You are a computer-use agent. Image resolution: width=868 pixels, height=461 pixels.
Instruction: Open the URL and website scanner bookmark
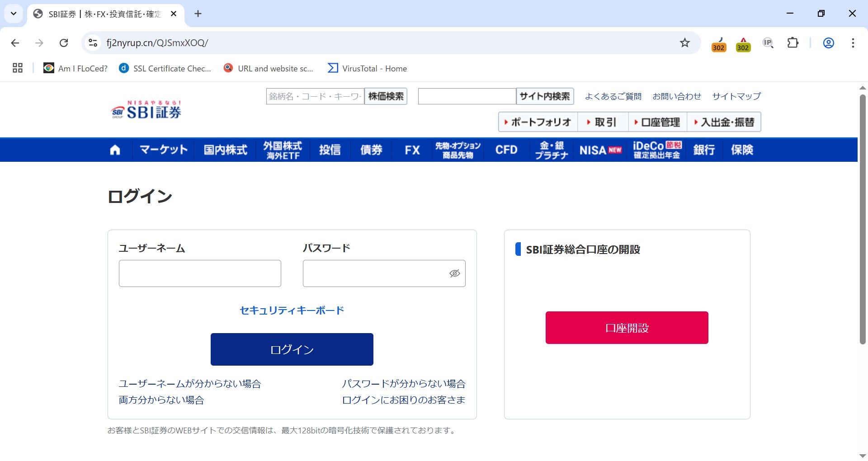269,68
